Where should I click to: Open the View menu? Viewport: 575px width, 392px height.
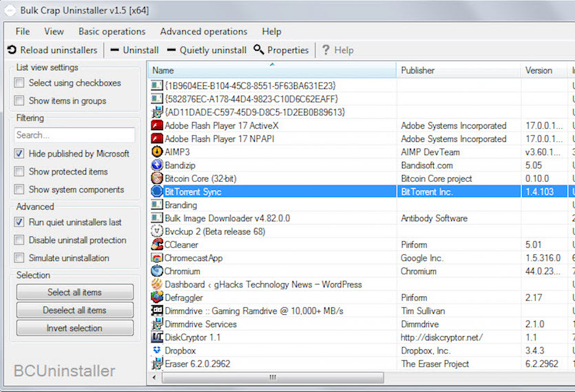tap(54, 32)
